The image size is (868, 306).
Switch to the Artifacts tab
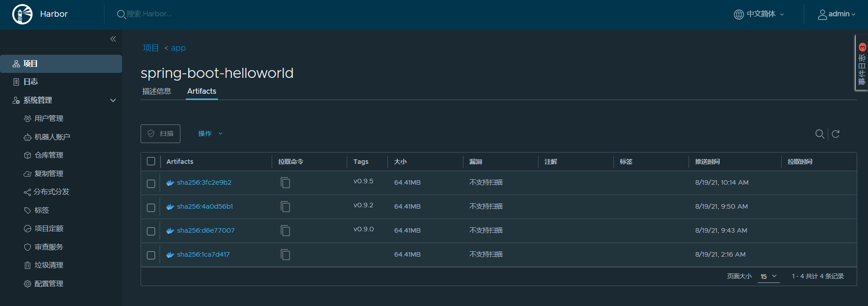(x=202, y=91)
